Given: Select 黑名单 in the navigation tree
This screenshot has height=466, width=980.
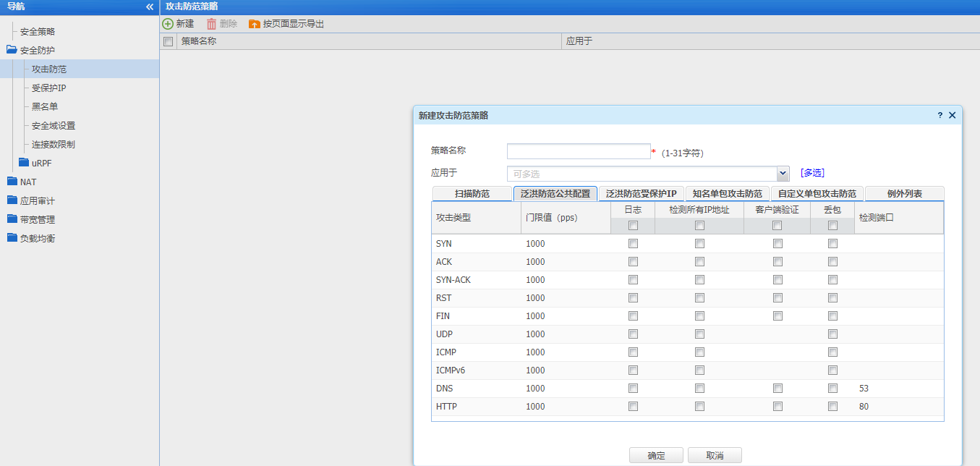Looking at the screenshot, I should coord(45,107).
